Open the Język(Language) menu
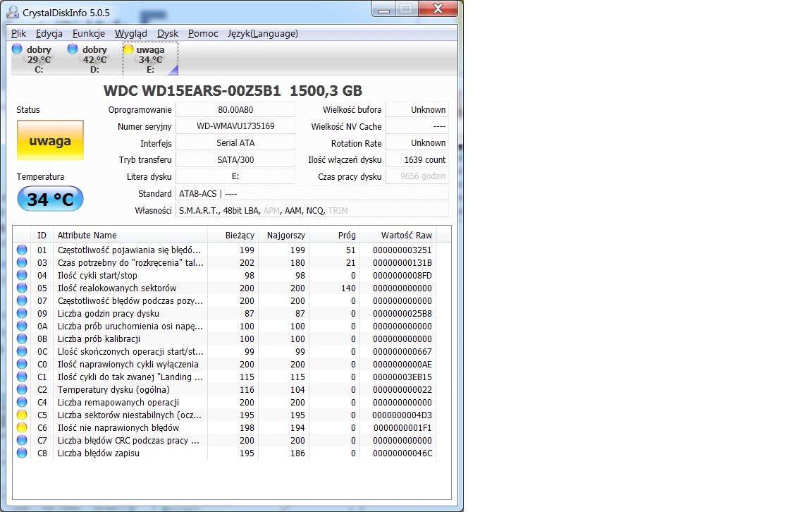 262,33
